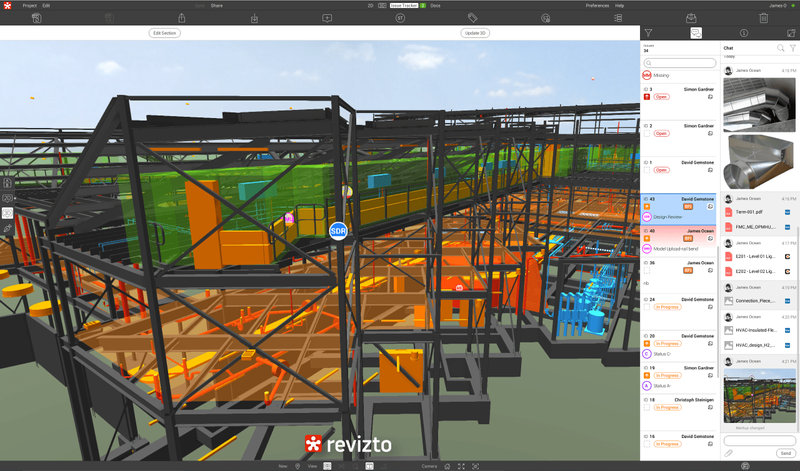Open the Term-001.pdf attachment
Screen dimensions: 800x471
(x=752, y=212)
